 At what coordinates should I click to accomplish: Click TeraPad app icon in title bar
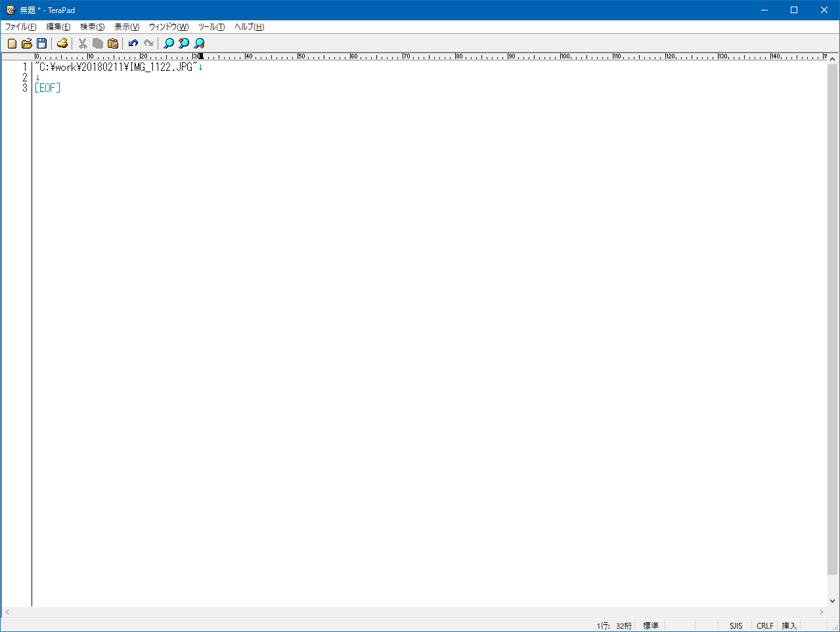coord(11,10)
